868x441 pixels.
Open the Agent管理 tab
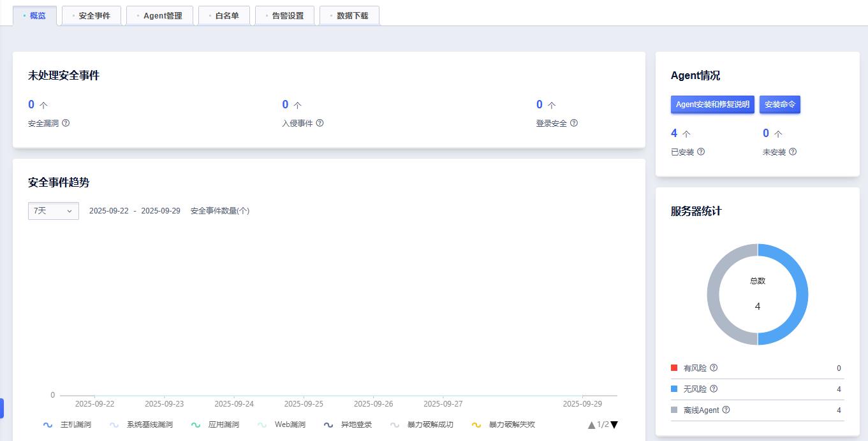[159, 16]
